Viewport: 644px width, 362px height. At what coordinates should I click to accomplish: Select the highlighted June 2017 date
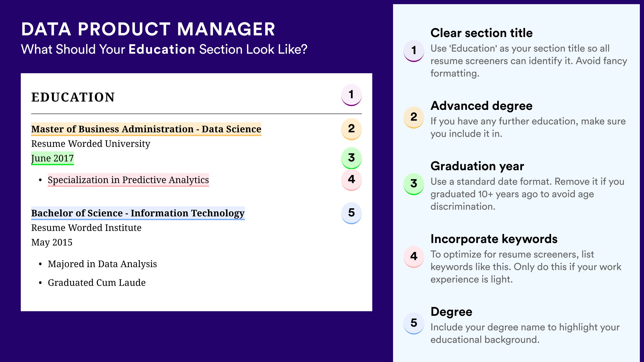tap(53, 158)
